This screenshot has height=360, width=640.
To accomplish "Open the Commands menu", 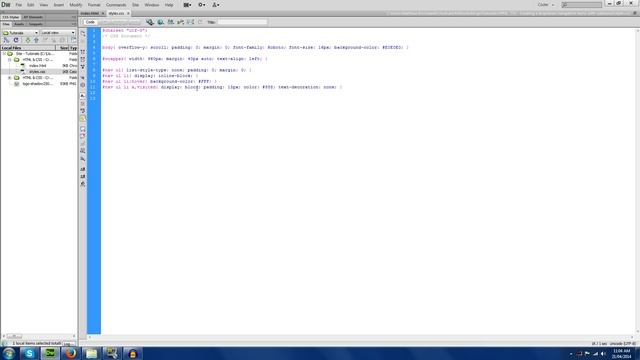I will pos(116,5).
